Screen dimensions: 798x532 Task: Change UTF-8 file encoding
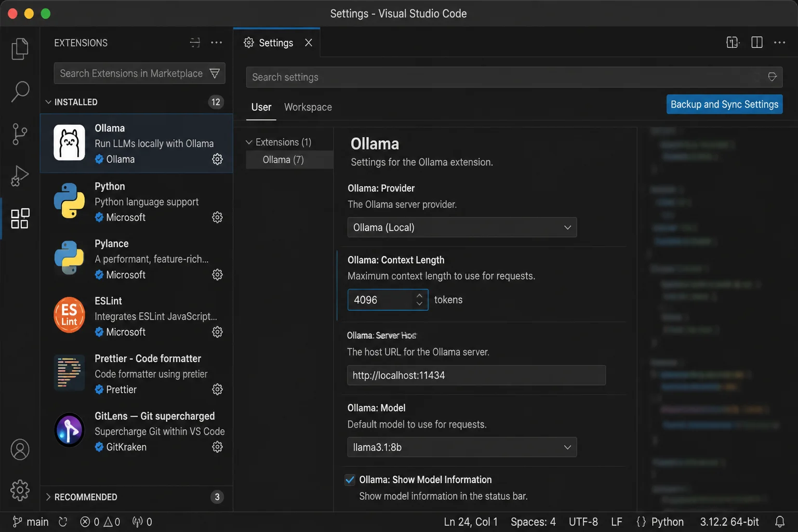(583, 522)
